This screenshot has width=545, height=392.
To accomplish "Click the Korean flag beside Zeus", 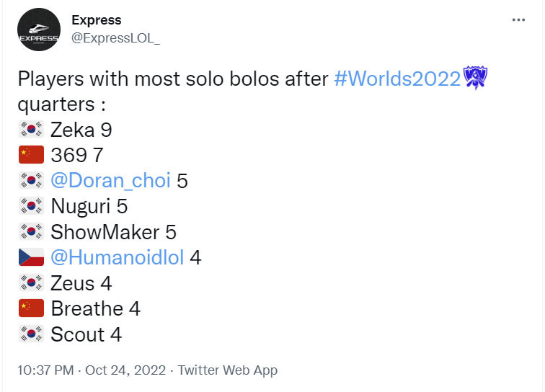I will pos(32,283).
